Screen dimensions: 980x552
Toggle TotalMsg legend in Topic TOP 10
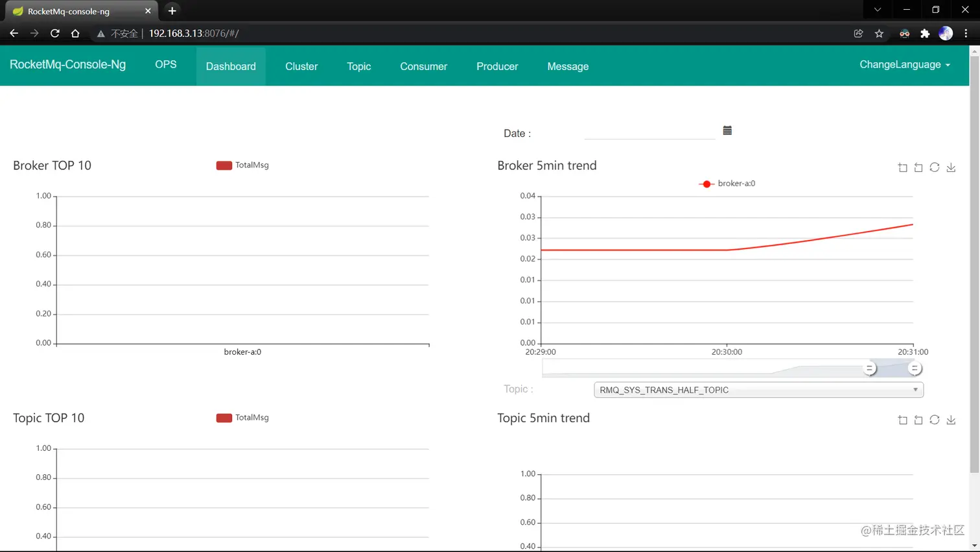click(x=242, y=418)
